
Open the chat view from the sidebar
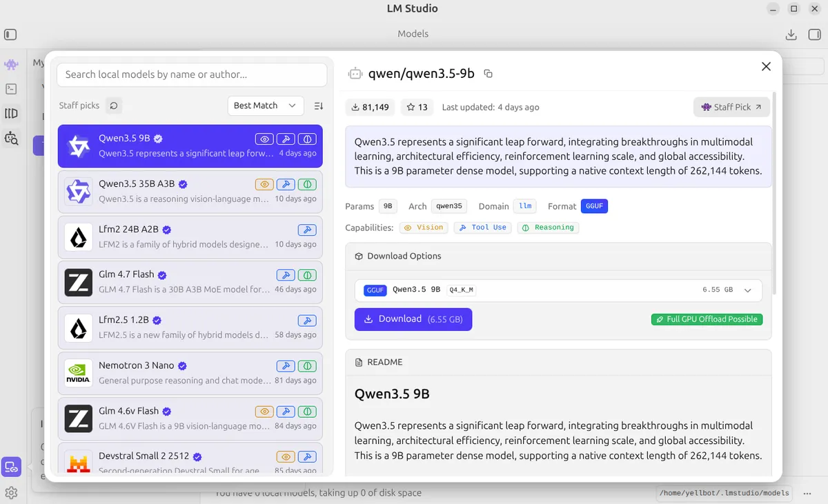pos(11,65)
